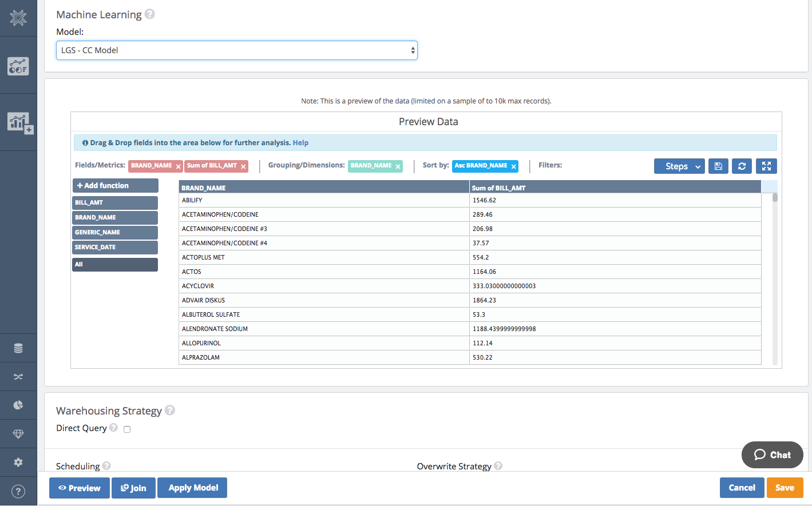Click the refresh preview data icon

(742, 166)
